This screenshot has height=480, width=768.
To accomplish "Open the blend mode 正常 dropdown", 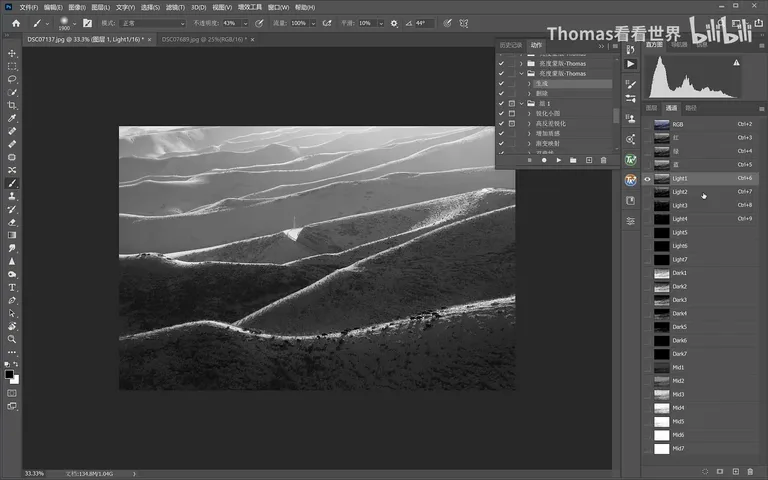I will [153, 23].
